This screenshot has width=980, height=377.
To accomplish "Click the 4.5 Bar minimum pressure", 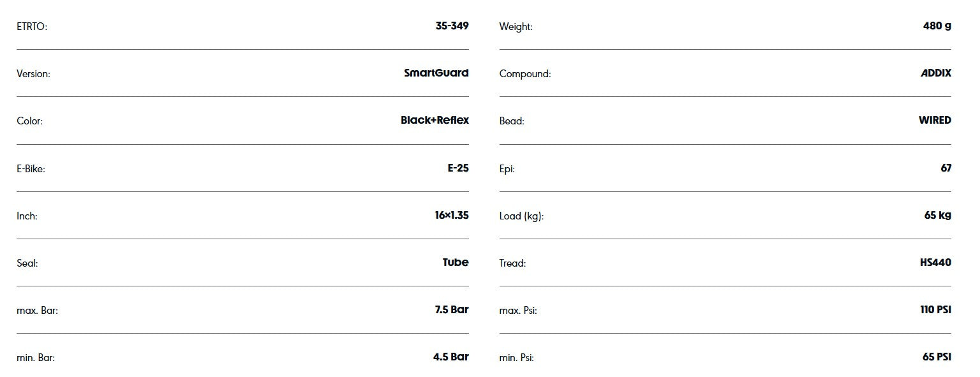I will tap(451, 357).
